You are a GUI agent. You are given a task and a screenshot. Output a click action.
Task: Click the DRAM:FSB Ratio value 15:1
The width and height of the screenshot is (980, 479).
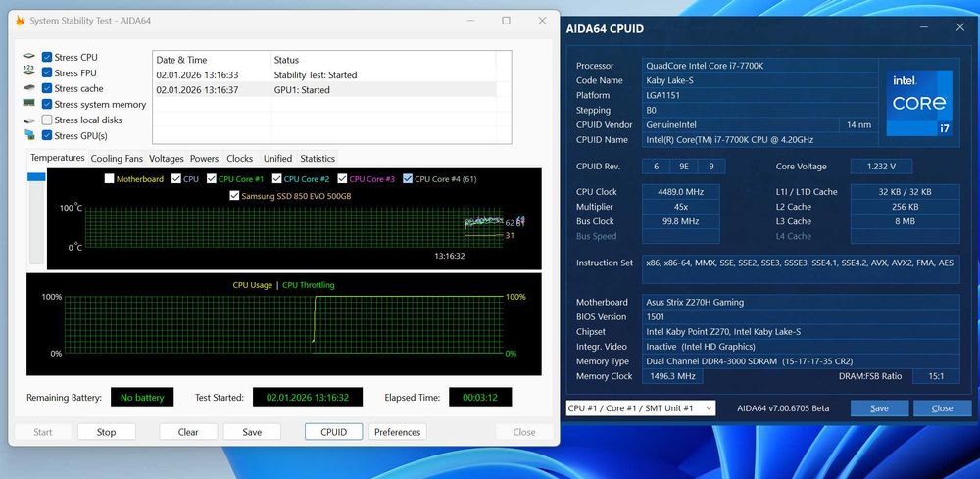[936, 376]
